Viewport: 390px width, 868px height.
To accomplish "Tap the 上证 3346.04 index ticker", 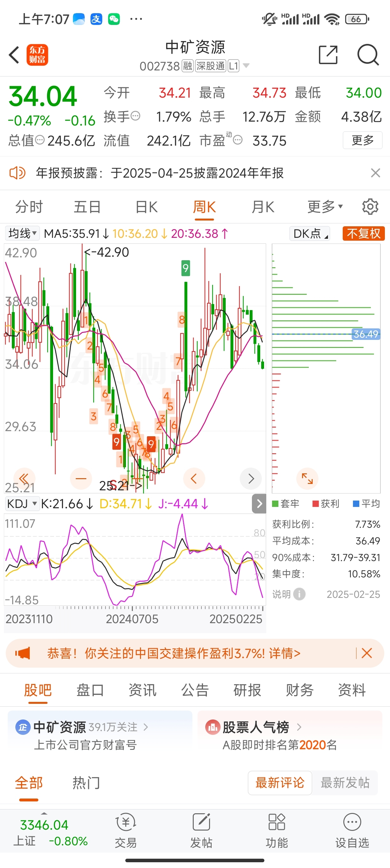I will [51, 832].
